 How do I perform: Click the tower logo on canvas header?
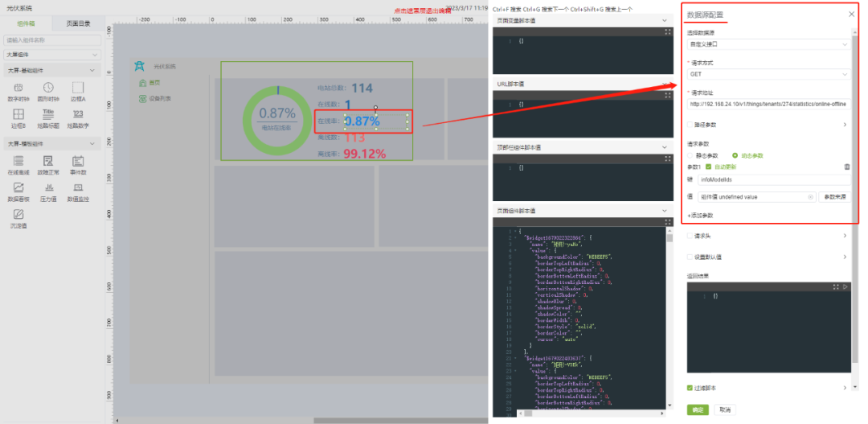click(x=140, y=66)
